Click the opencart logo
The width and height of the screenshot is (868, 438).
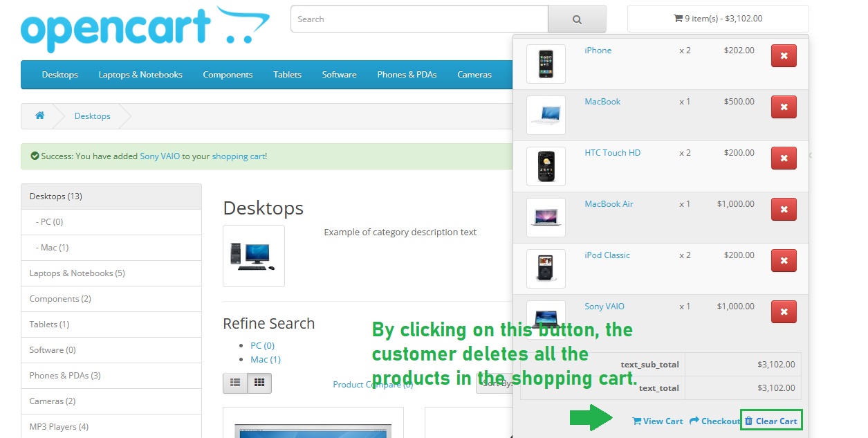[145, 29]
